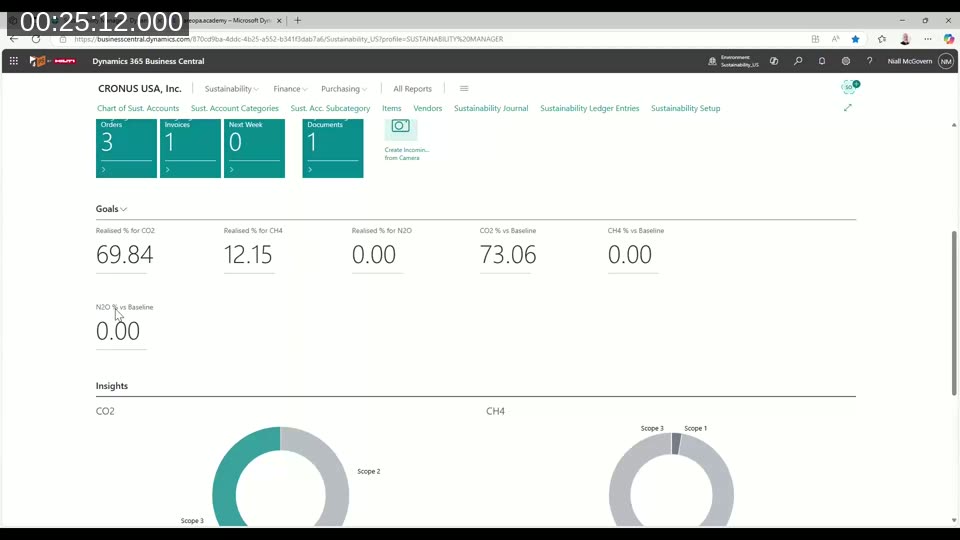This screenshot has width=960, height=540.
Task: Open the Invoices tile showing 1
Action: [190, 148]
